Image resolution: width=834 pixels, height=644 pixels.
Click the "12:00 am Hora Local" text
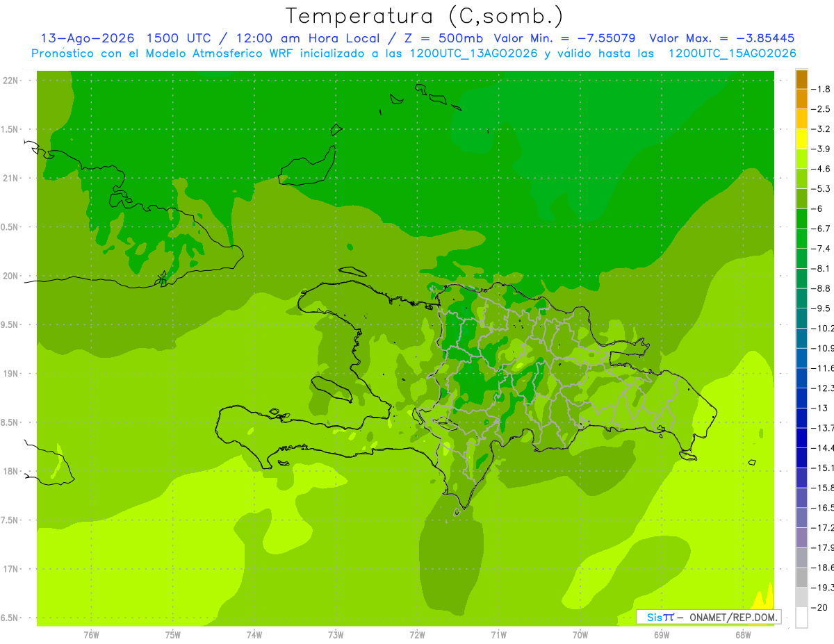click(x=309, y=38)
